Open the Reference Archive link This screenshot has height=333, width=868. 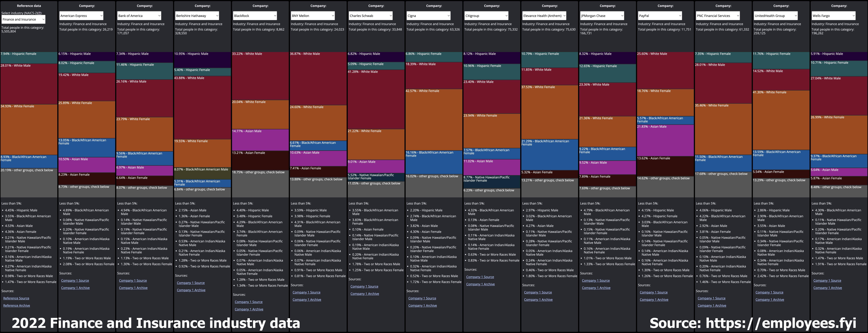(17, 306)
